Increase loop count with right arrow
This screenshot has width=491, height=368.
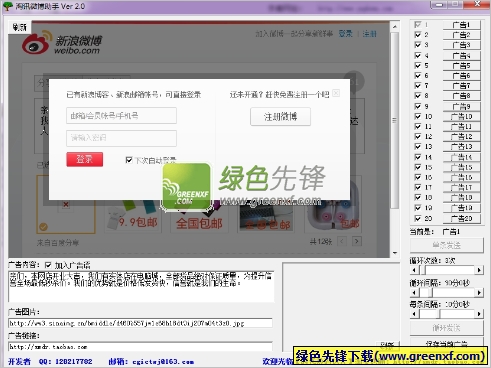pos(479,270)
